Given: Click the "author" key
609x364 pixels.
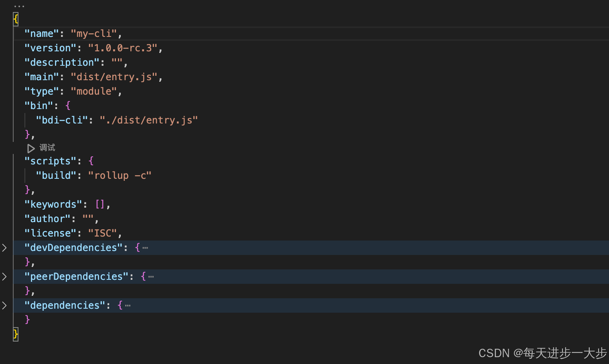Looking at the screenshot, I should tap(47, 219).
